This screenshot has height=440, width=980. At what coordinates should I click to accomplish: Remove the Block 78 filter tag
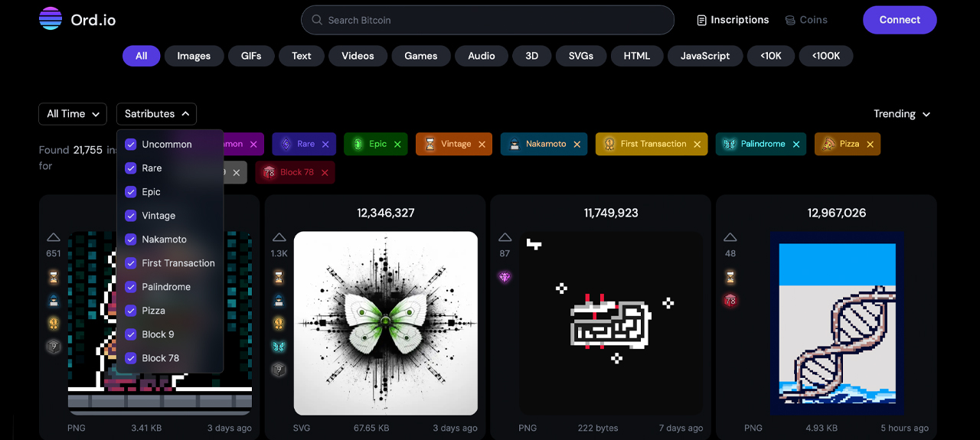coord(325,173)
